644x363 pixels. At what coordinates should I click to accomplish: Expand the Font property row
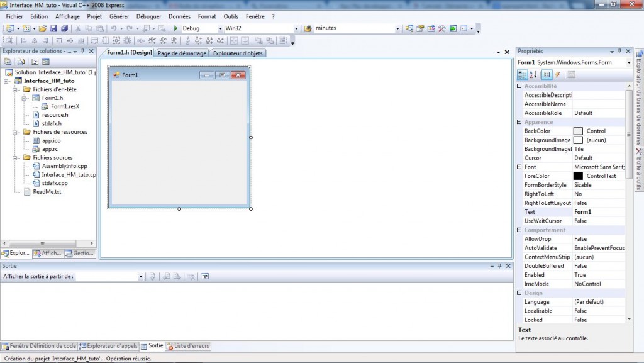pos(519,167)
